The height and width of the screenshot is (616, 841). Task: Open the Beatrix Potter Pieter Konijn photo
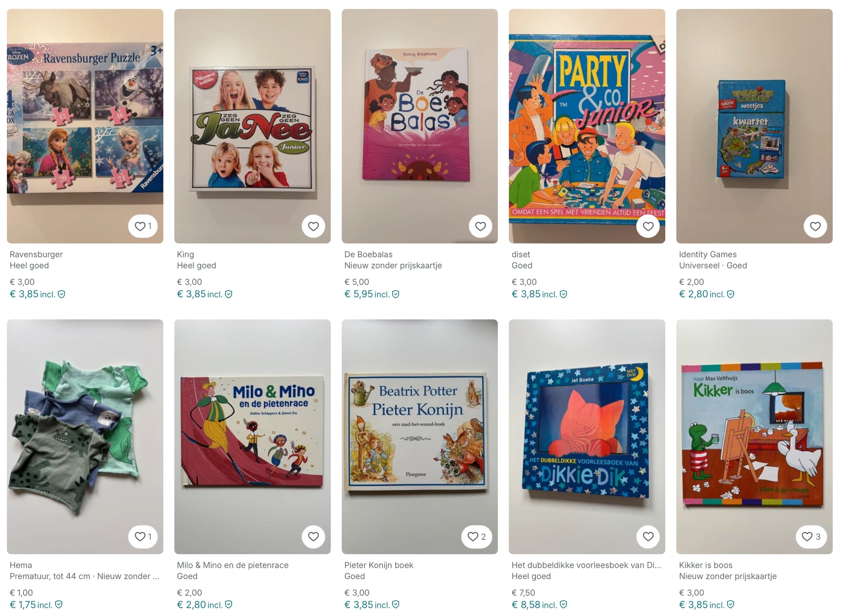[420, 436]
